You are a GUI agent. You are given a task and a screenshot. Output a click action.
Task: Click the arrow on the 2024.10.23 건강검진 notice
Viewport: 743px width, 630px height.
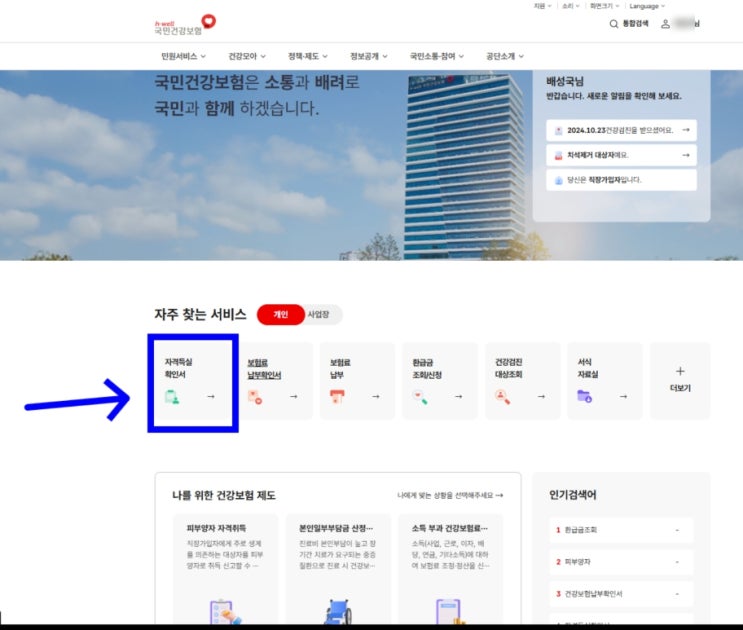pos(686,130)
